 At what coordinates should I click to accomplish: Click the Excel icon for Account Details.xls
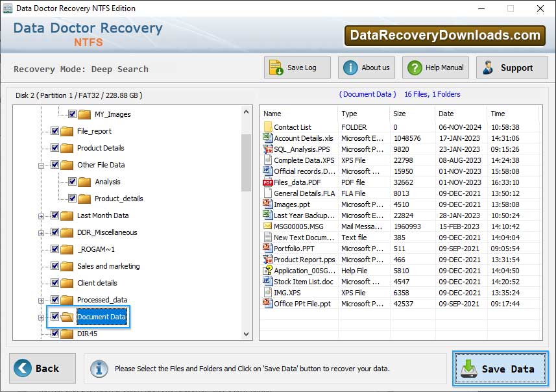click(x=267, y=138)
